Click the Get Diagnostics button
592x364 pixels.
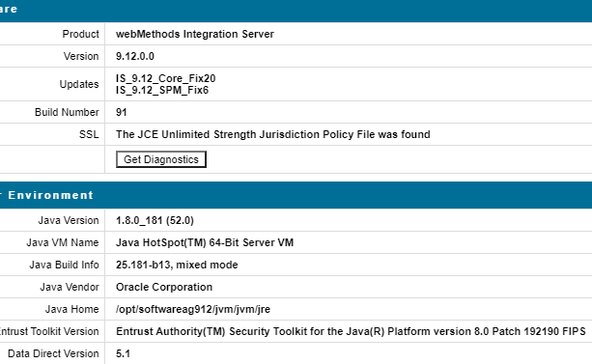161,159
